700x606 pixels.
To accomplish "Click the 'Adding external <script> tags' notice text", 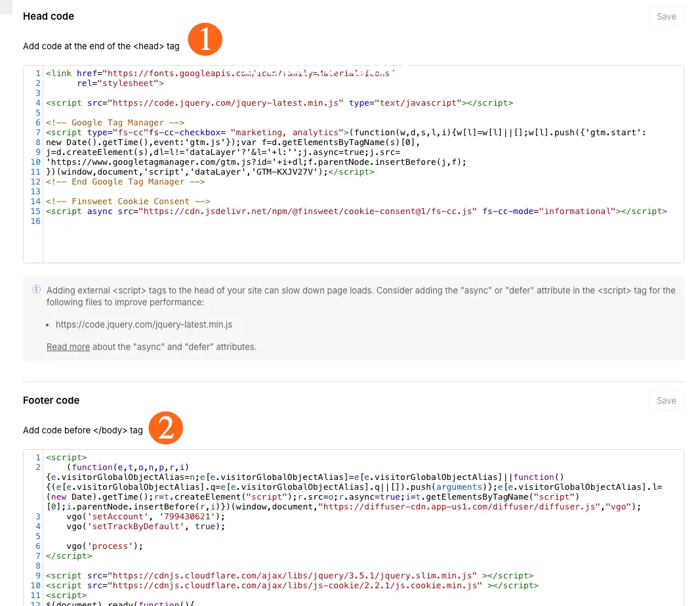I will [x=361, y=296].
